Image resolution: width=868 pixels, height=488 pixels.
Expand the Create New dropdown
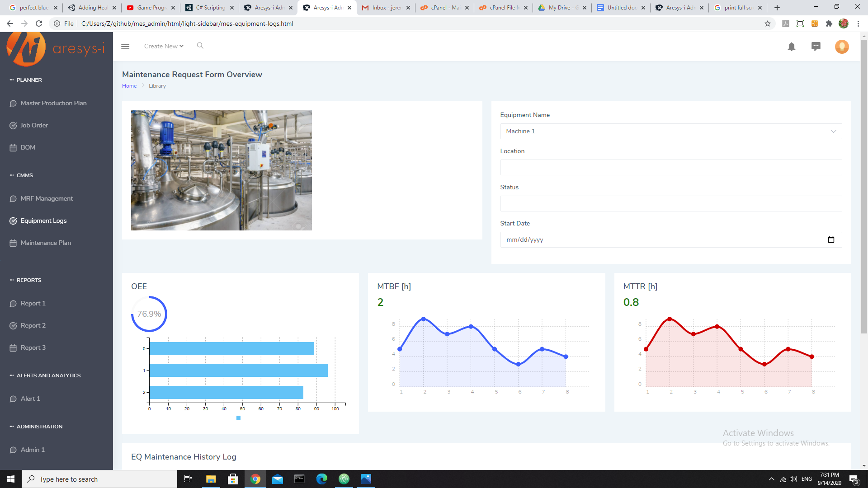tap(164, 46)
